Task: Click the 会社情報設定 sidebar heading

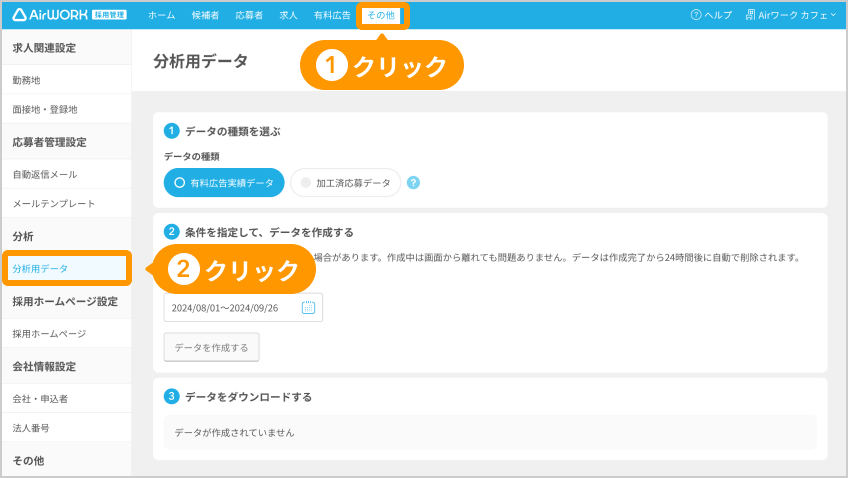Action: [44, 367]
